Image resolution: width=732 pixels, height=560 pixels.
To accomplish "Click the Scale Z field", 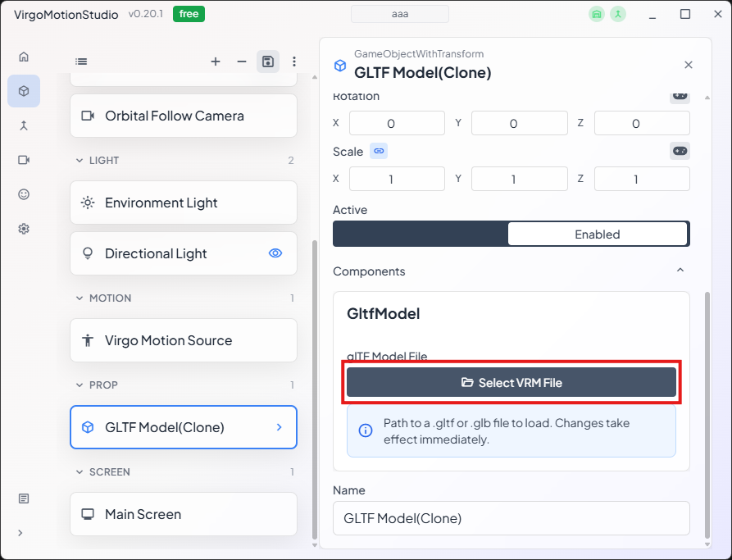I will [642, 179].
